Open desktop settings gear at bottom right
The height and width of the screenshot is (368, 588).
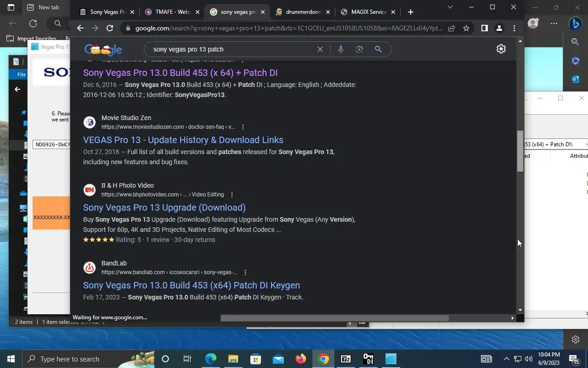click(x=576, y=339)
